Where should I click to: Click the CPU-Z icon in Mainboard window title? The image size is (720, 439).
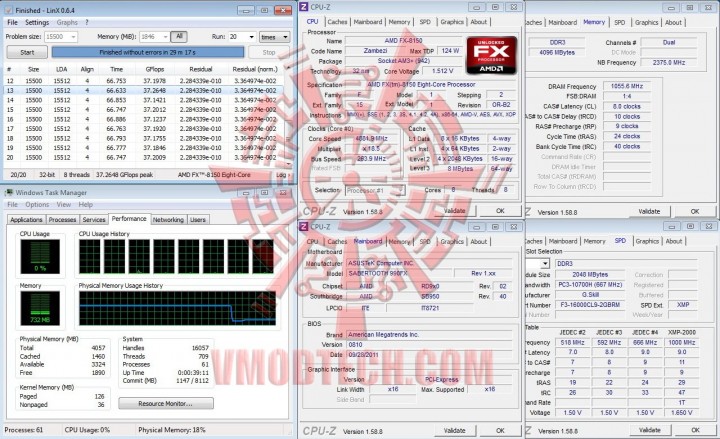tap(304, 227)
